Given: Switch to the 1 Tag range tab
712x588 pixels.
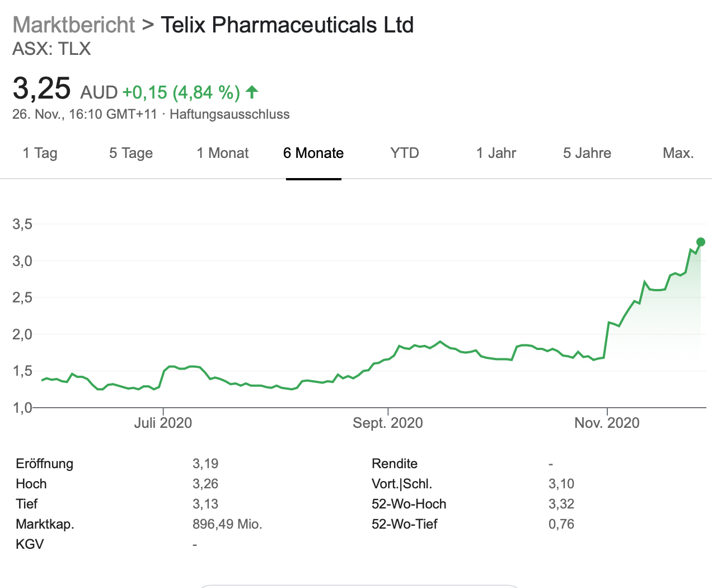Looking at the screenshot, I should (x=40, y=153).
